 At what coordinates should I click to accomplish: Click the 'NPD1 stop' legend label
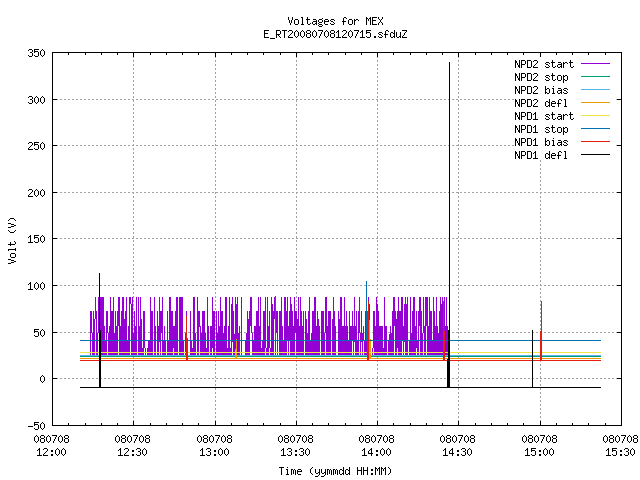[541, 129]
